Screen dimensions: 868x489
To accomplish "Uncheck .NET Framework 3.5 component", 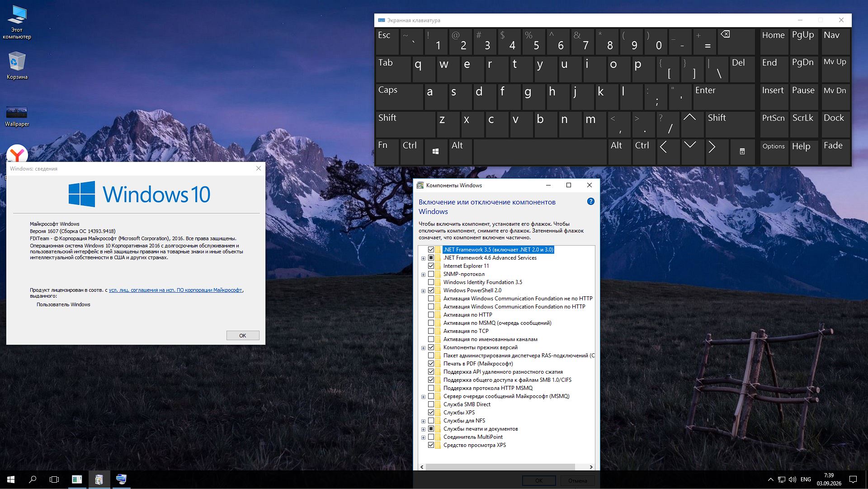I will pos(431,250).
